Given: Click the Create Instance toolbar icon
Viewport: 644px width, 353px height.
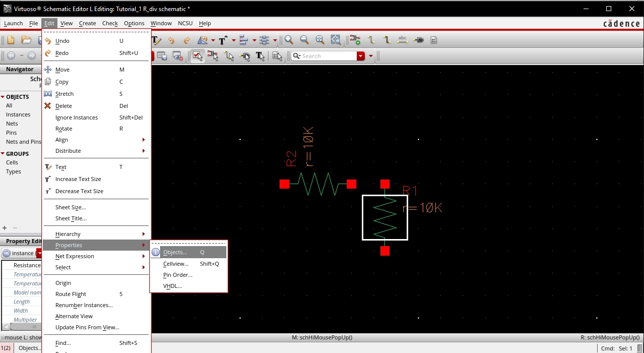Looking at the screenshot, I should [x=355, y=40].
